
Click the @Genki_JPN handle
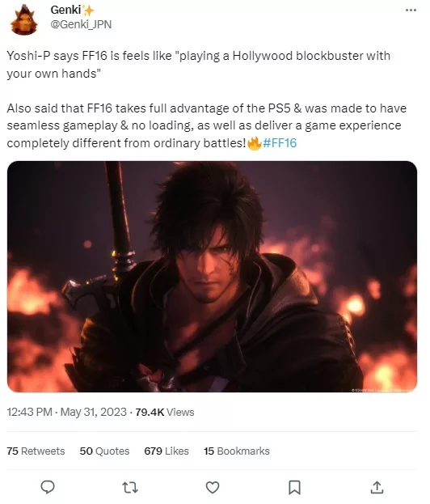pos(81,24)
